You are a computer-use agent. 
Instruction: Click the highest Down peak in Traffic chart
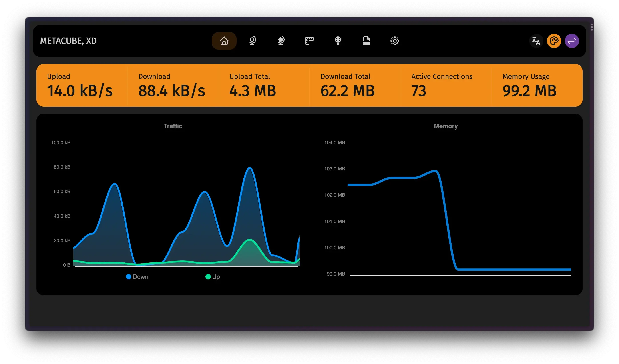pyautogui.click(x=249, y=168)
